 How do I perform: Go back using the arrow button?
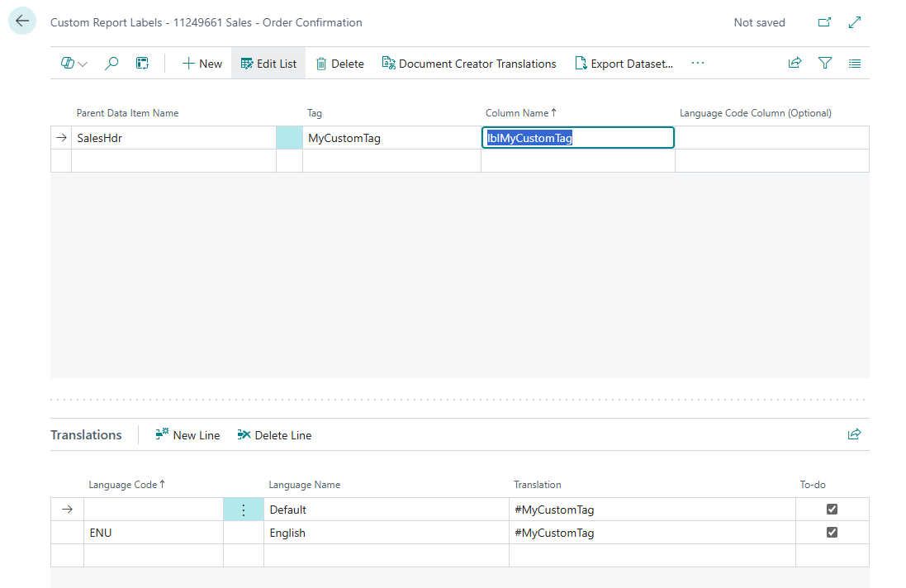(22, 21)
